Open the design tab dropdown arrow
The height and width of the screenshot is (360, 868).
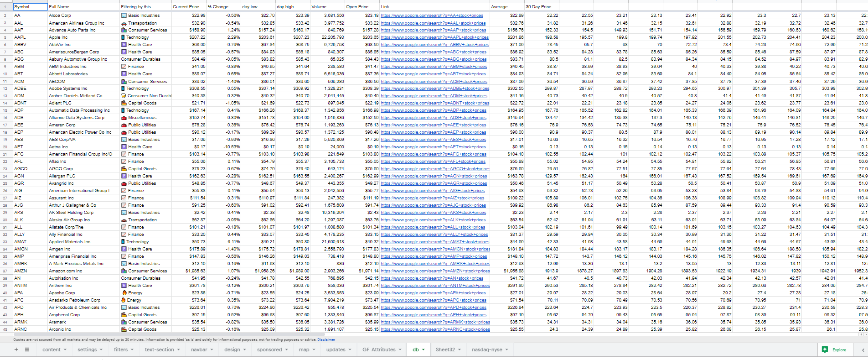point(244,350)
